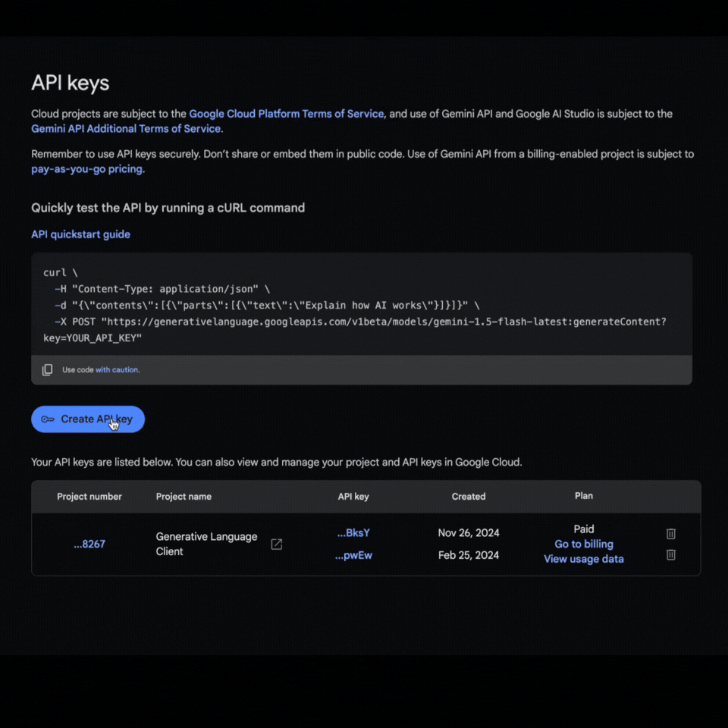728x728 pixels.
Task: Open the API quickstart guide
Action: coord(80,234)
